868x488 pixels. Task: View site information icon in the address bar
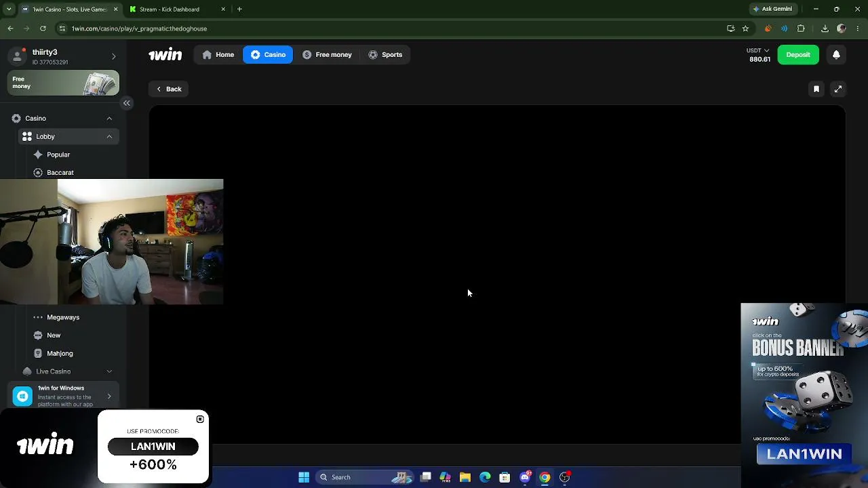pos(62,28)
